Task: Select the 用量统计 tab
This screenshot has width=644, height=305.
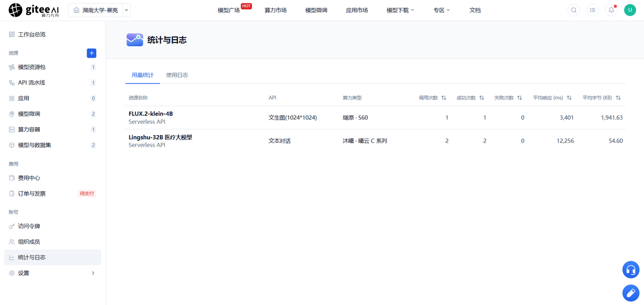Action: click(x=142, y=75)
